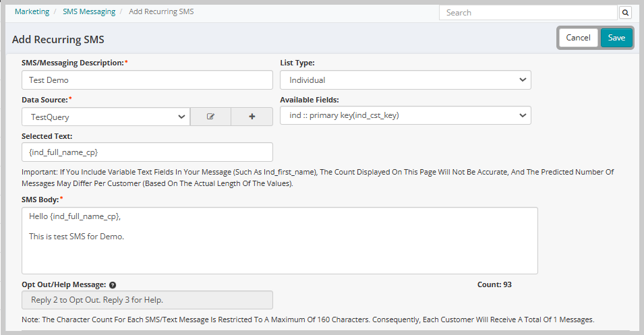Image resolution: width=644 pixels, height=335 pixels.
Task: Click the 'Available Fields:' label
Action: pyautogui.click(x=310, y=100)
